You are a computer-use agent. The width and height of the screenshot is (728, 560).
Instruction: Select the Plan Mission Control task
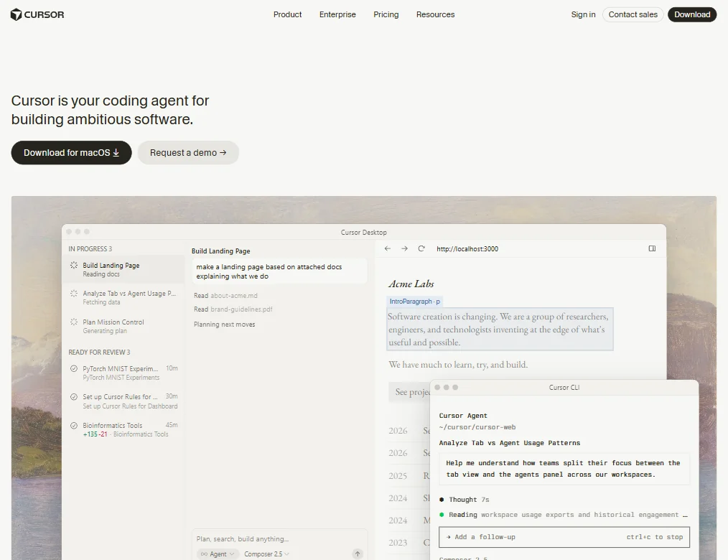(x=123, y=326)
